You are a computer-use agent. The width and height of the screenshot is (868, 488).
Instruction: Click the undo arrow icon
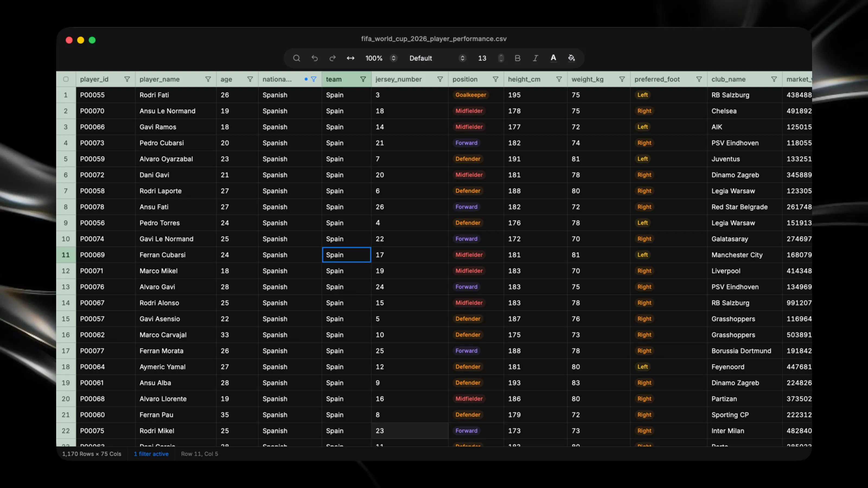(314, 58)
